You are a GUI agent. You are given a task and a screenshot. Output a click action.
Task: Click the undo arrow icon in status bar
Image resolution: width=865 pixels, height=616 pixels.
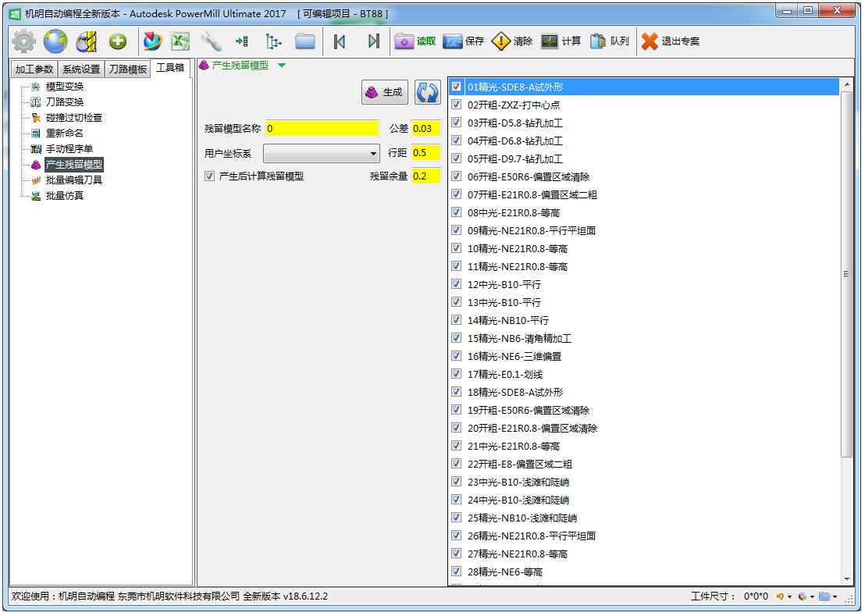[x=779, y=596]
